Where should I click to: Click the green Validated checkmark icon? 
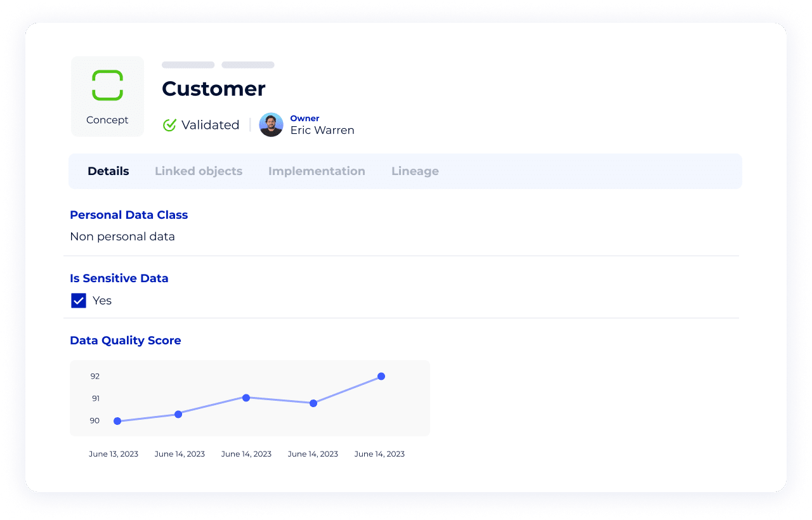click(169, 125)
